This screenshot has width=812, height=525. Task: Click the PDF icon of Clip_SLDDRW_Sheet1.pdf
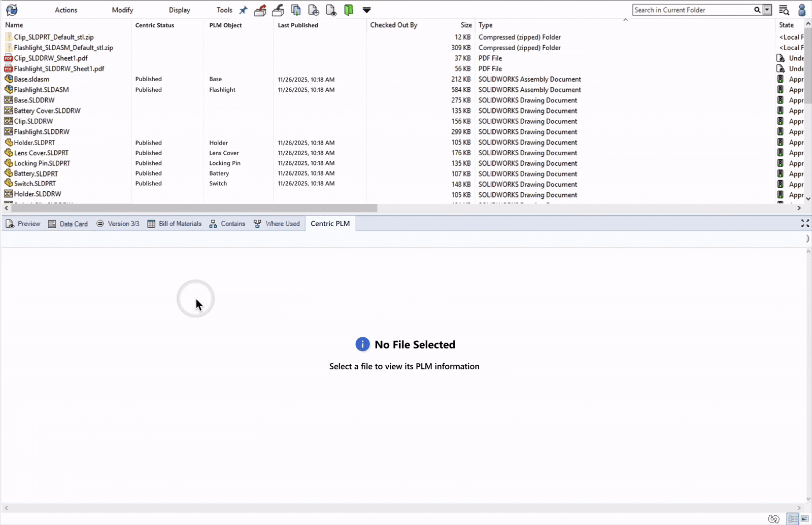click(8, 58)
